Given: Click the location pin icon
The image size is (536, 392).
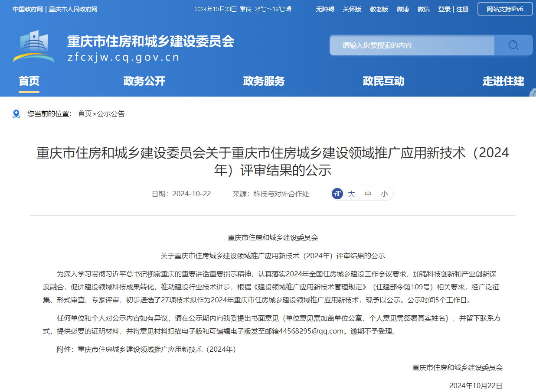Looking at the screenshot, I should [x=16, y=114].
